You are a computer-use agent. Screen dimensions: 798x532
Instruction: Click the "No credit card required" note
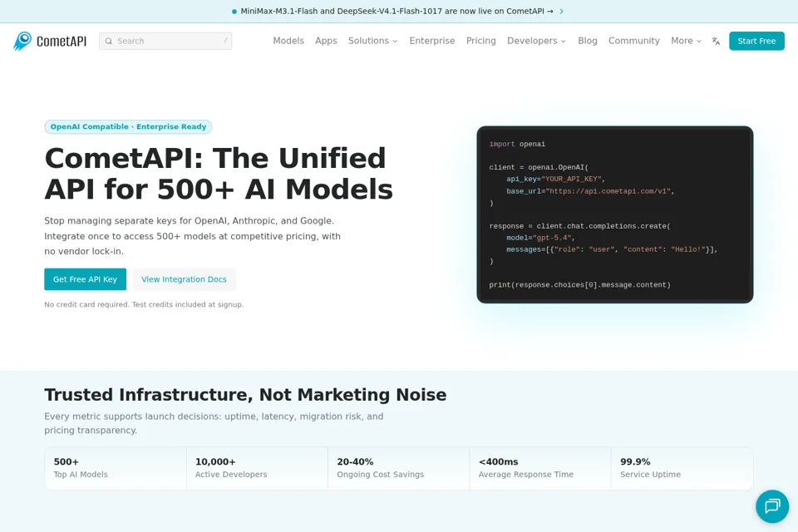click(144, 304)
